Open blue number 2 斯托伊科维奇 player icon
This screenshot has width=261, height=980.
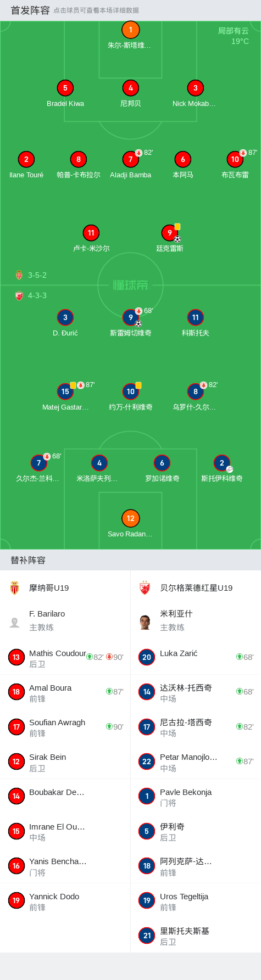point(222,463)
